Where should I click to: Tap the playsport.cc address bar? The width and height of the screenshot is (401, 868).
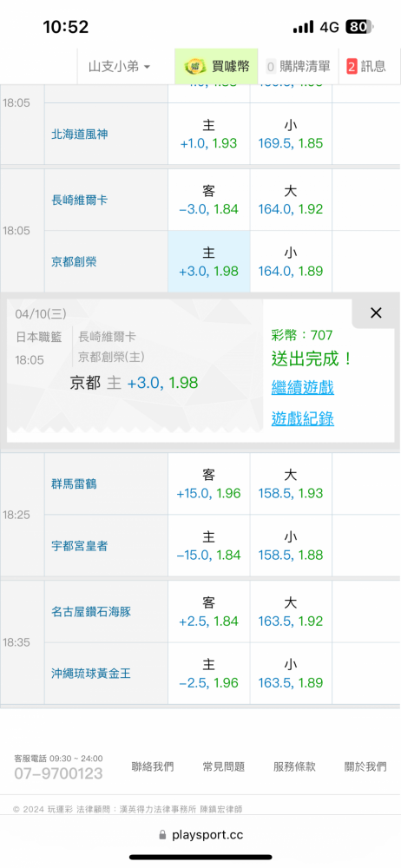point(200,834)
